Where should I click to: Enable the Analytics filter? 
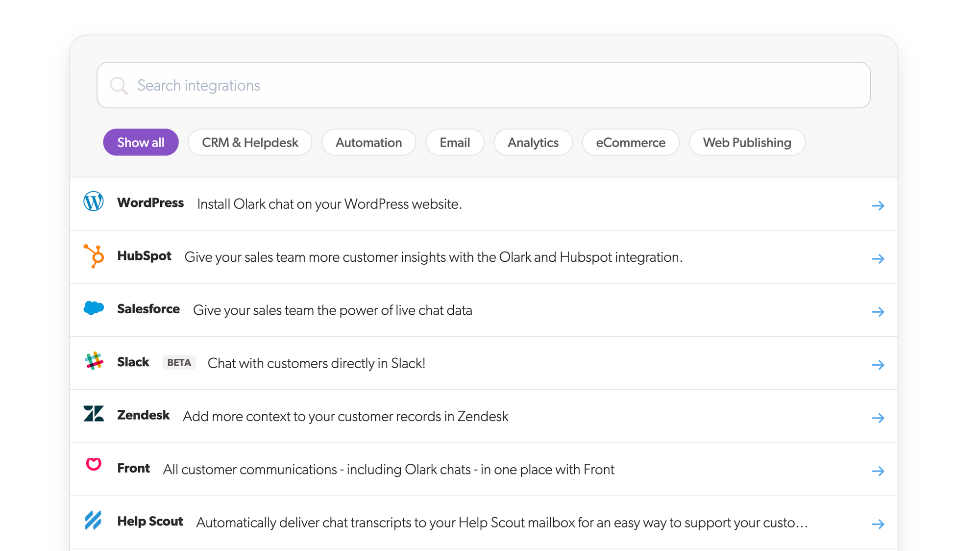(x=533, y=142)
